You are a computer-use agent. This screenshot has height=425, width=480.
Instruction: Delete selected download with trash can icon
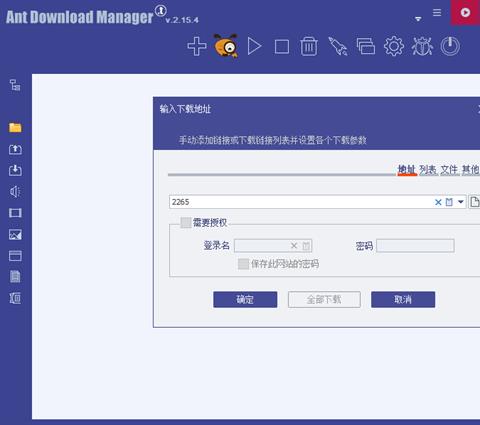[309, 46]
